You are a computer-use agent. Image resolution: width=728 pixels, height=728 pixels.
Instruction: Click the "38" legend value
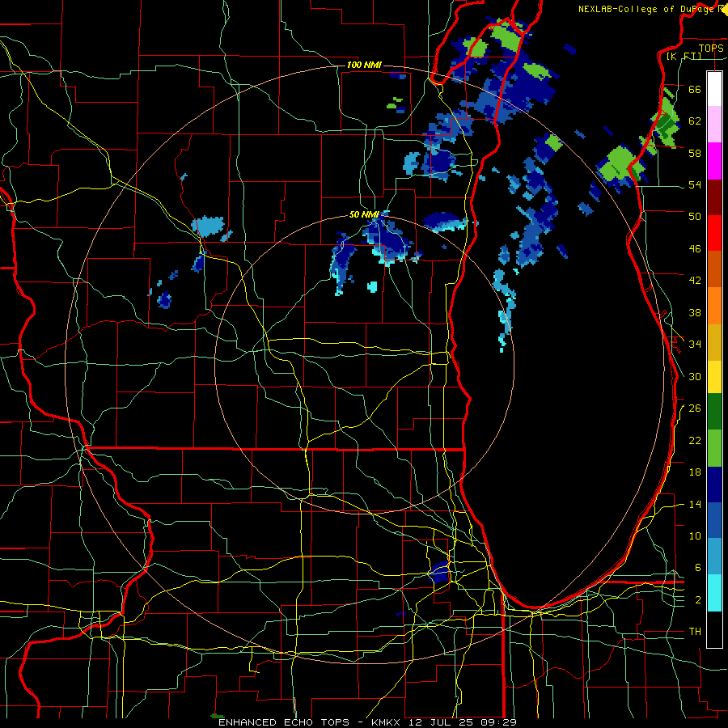coord(695,312)
